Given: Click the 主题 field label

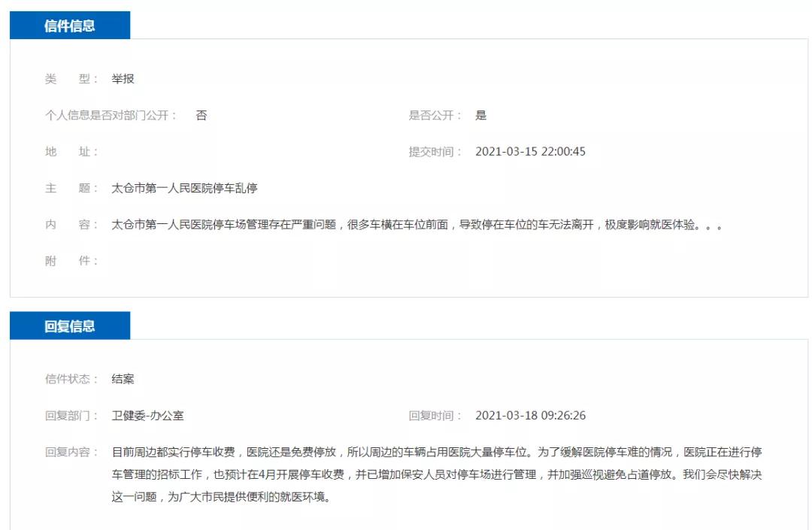Looking at the screenshot, I should 71,188.
